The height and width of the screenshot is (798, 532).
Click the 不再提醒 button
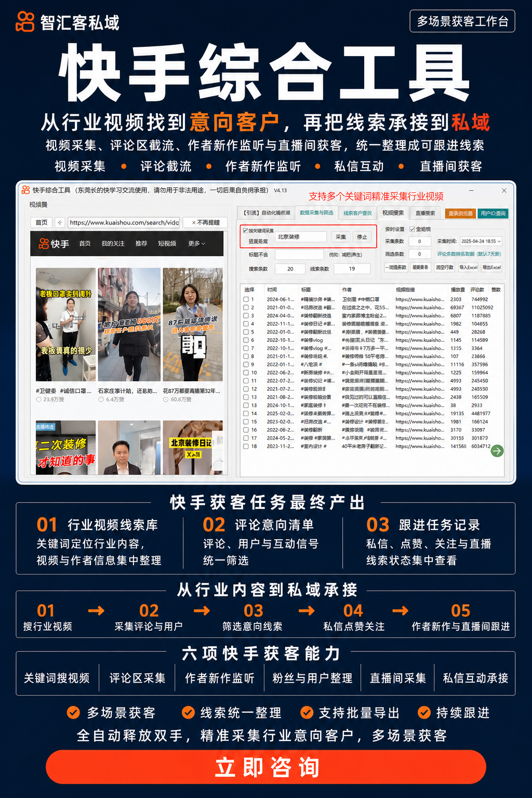point(206,222)
